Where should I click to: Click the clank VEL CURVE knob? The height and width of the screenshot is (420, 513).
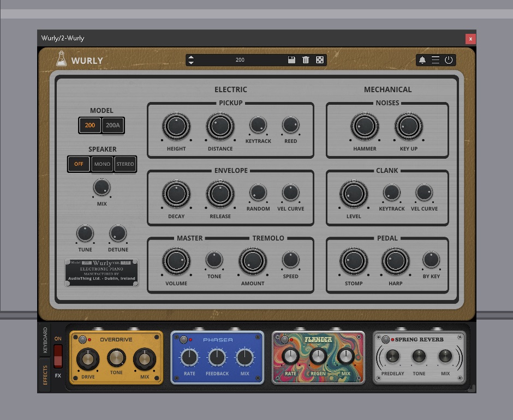tap(424, 193)
